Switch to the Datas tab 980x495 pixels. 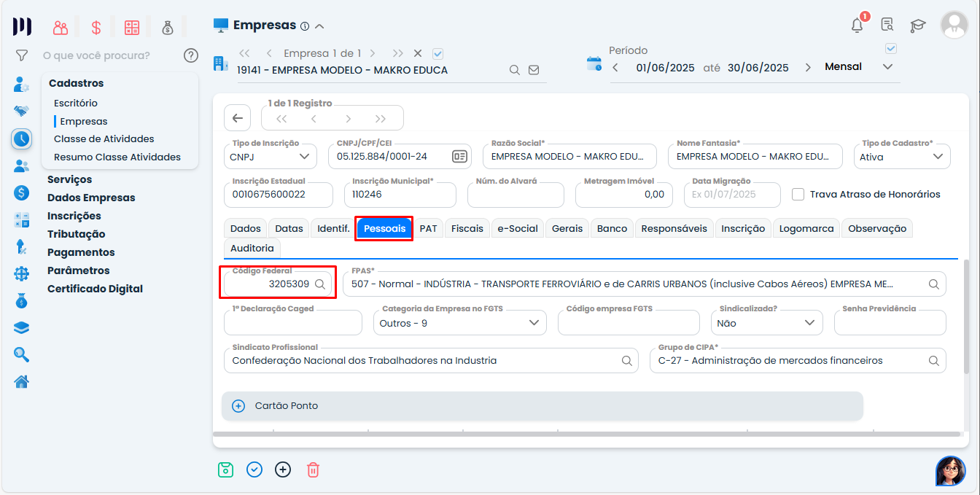289,228
